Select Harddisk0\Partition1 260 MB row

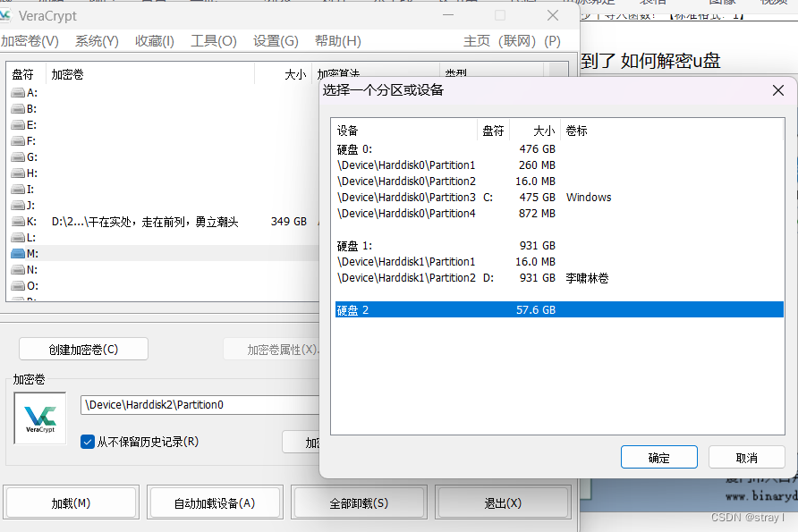click(x=559, y=165)
